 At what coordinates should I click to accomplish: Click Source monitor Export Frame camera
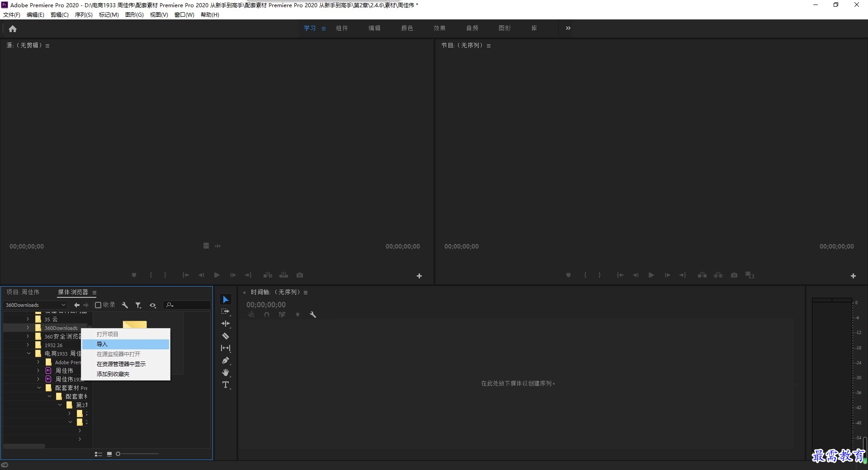coord(300,275)
